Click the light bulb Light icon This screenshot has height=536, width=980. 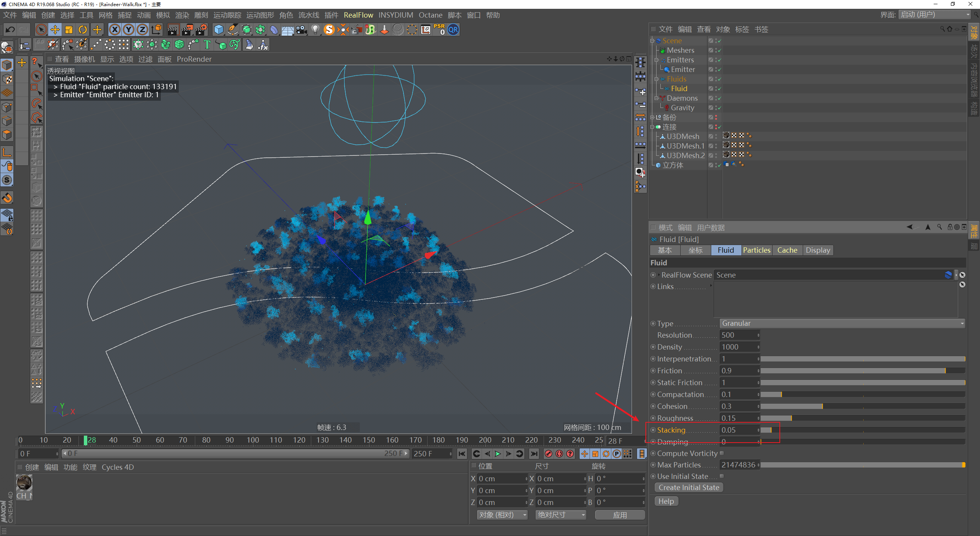click(315, 30)
